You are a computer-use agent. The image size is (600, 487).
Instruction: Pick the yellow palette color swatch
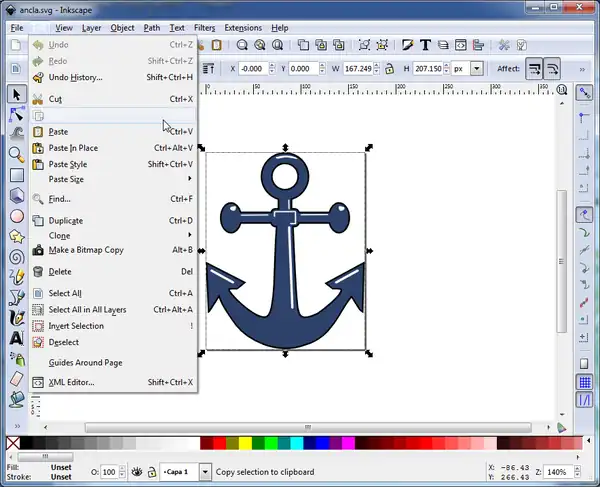pos(246,443)
